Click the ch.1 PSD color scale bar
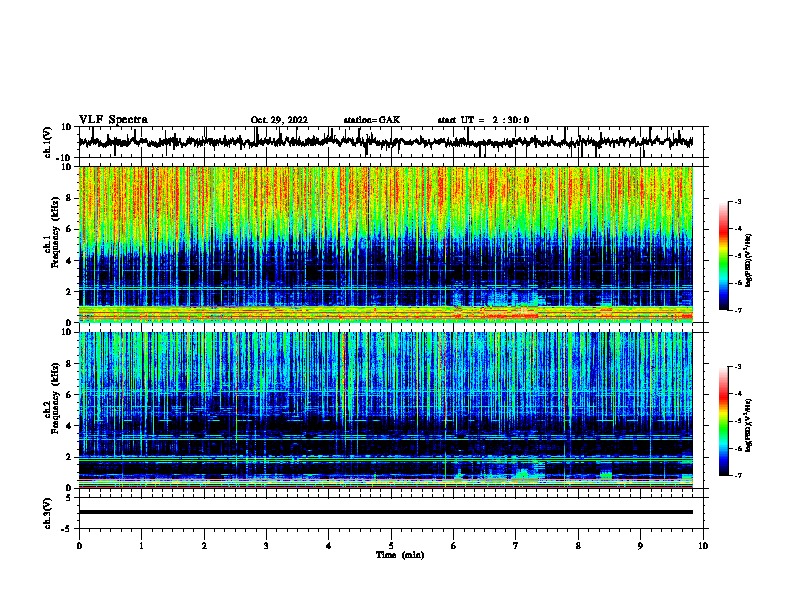 click(724, 256)
